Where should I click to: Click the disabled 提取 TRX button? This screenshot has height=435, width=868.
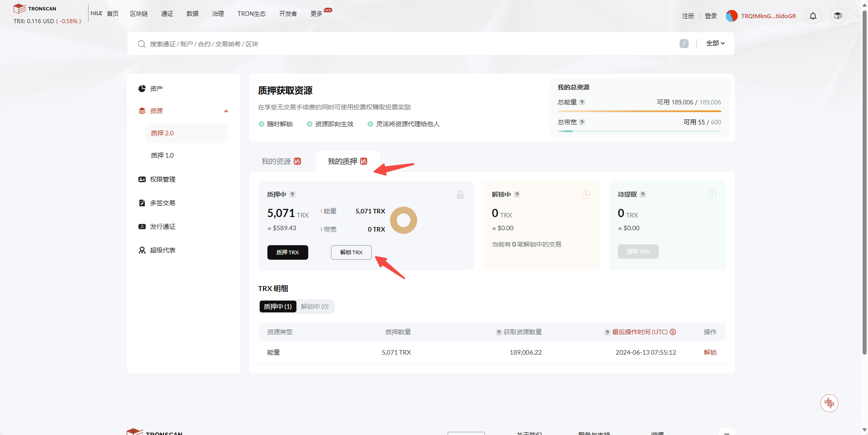coord(638,252)
